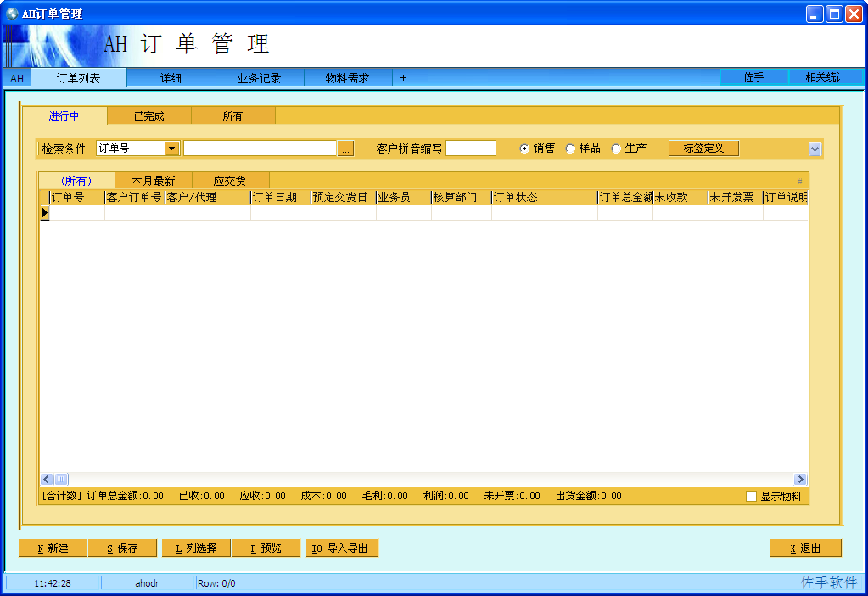This screenshot has height=596, width=868.
Task: Select the (所有) filter tab
Action: point(76,181)
